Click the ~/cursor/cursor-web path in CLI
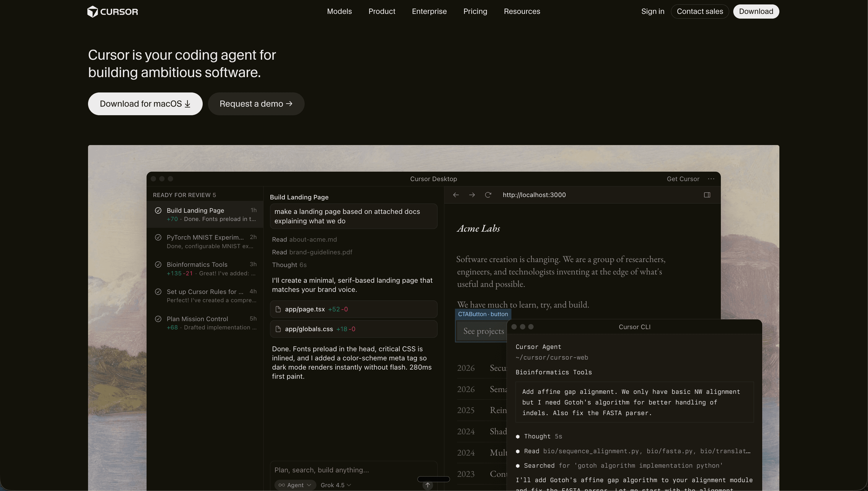 552,357
